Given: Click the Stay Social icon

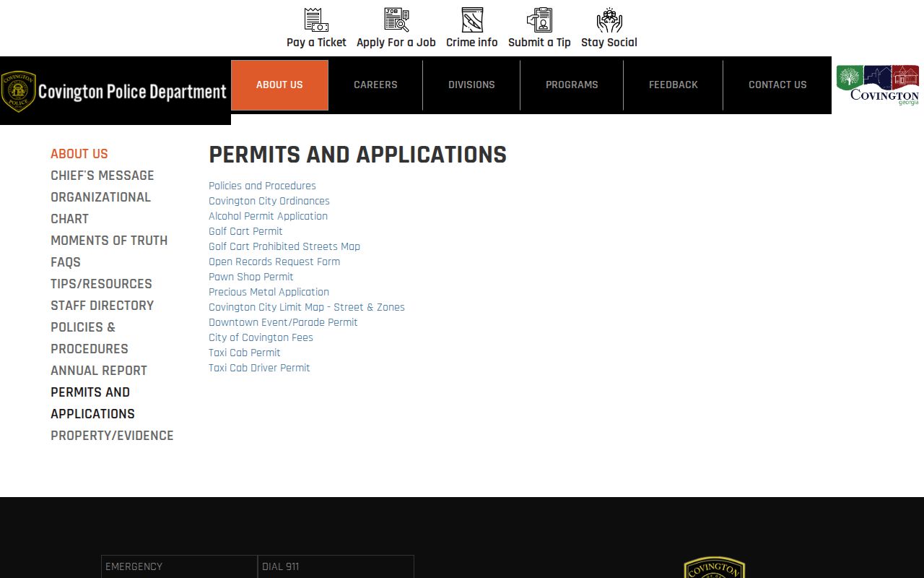Looking at the screenshot, I should [609, 20].
